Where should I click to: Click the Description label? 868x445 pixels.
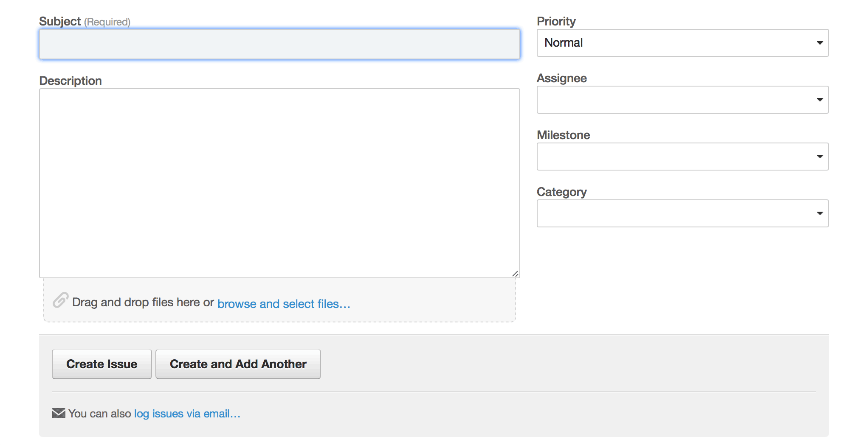(70, 81)
